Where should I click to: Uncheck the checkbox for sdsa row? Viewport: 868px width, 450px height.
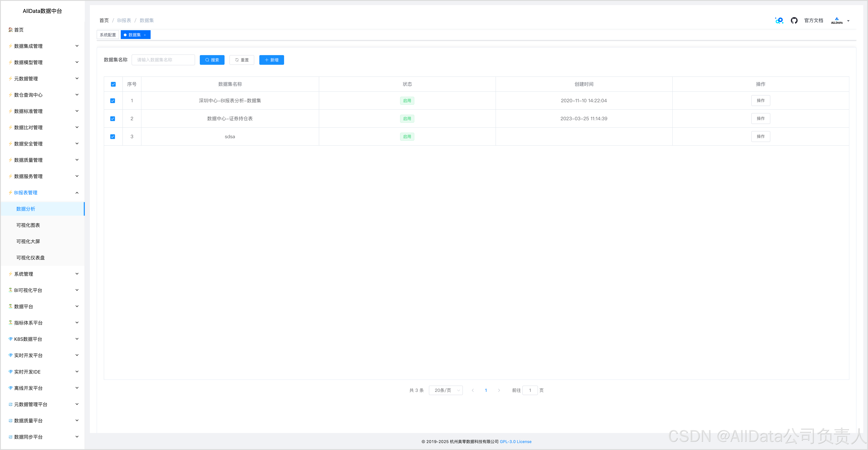113,137
